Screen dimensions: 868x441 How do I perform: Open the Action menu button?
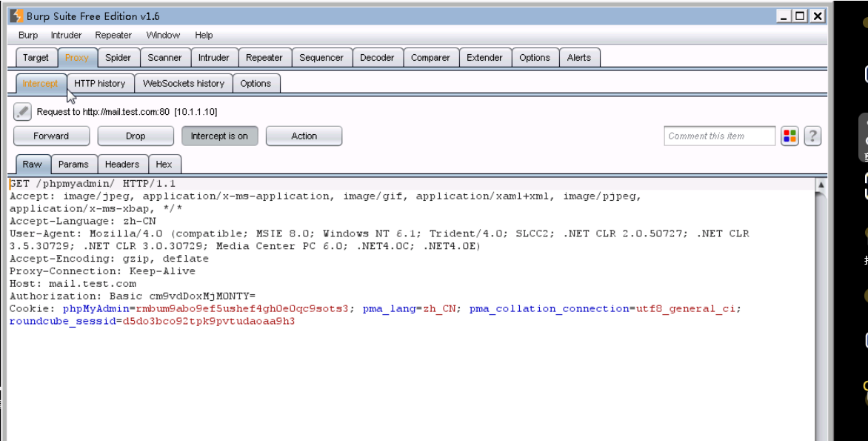[x=304, y=136]
